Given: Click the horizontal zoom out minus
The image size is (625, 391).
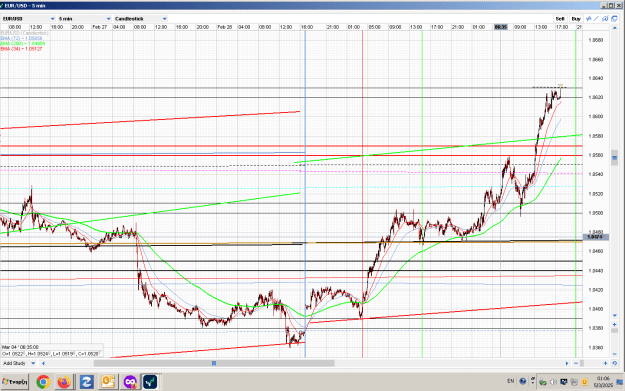Looking at the screenshot, I should point(576,363).
